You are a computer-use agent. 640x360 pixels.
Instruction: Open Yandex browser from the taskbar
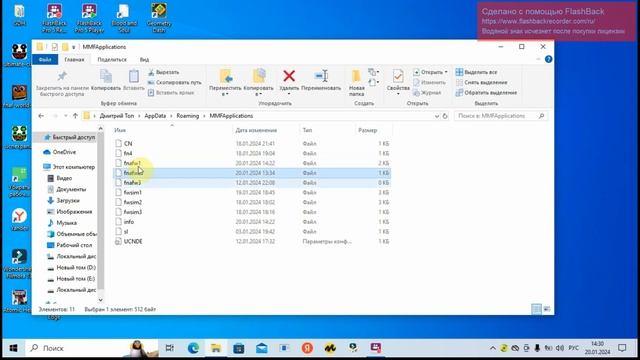307,348
